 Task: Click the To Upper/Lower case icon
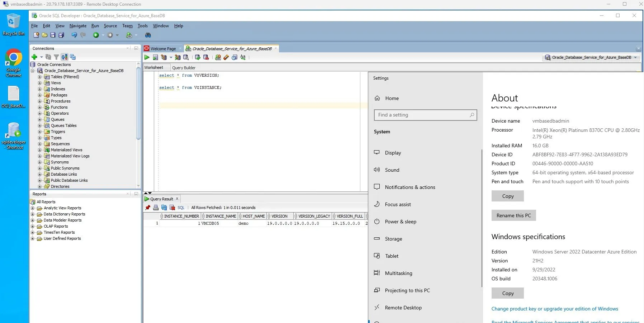(x=243, y=57)
